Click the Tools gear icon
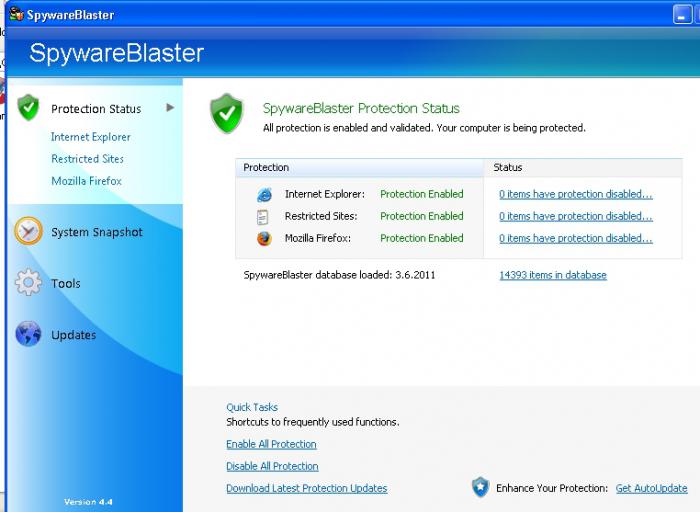This screenshot has height=512, width=700. pos(28,283)
